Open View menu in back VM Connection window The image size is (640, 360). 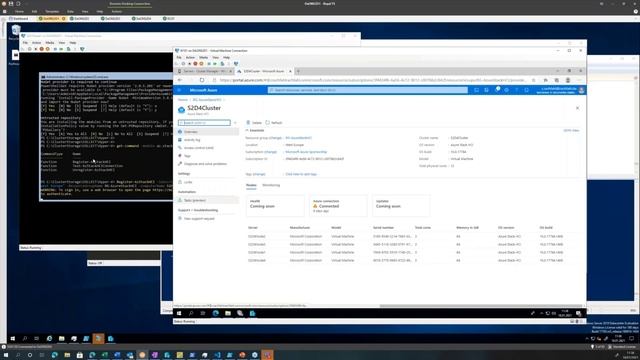point(62,43)
